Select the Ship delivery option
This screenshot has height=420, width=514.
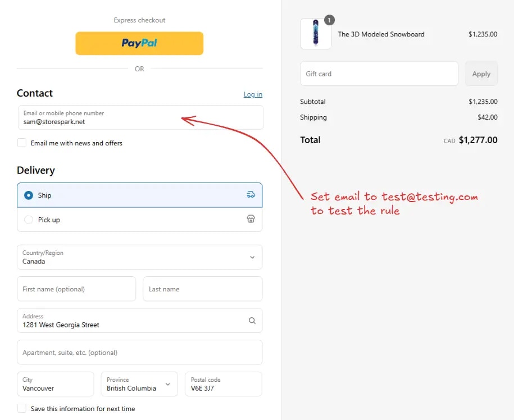(140, 195)
